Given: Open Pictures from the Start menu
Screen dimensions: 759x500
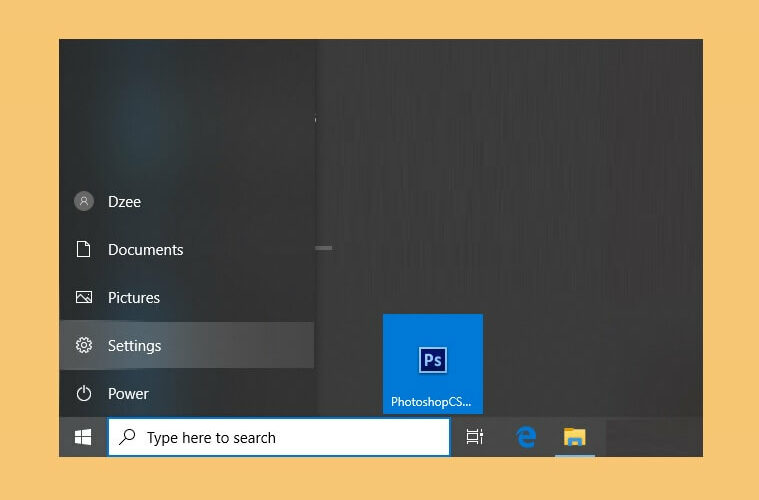Looking at the screenshot, I should pyautogui.click(x=187, y=297).
